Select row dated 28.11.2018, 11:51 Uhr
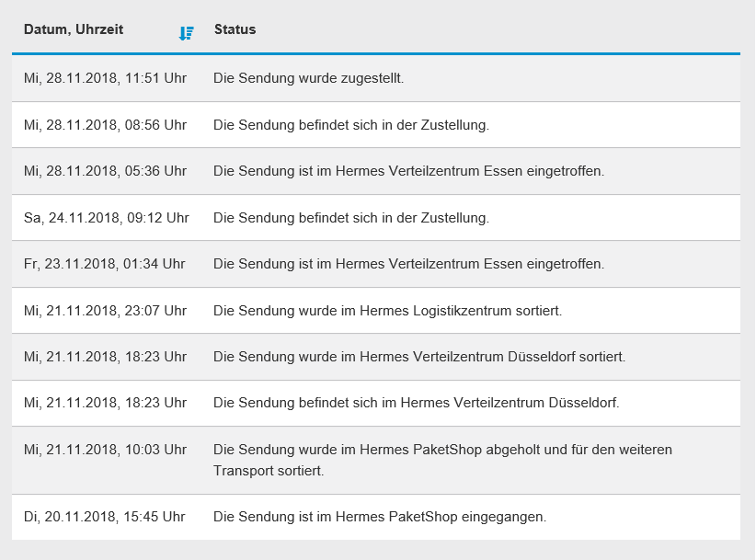 [376, 78]
